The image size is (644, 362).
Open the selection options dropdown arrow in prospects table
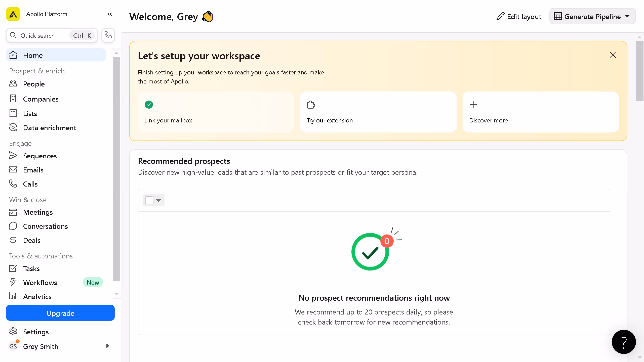(158, 200)
